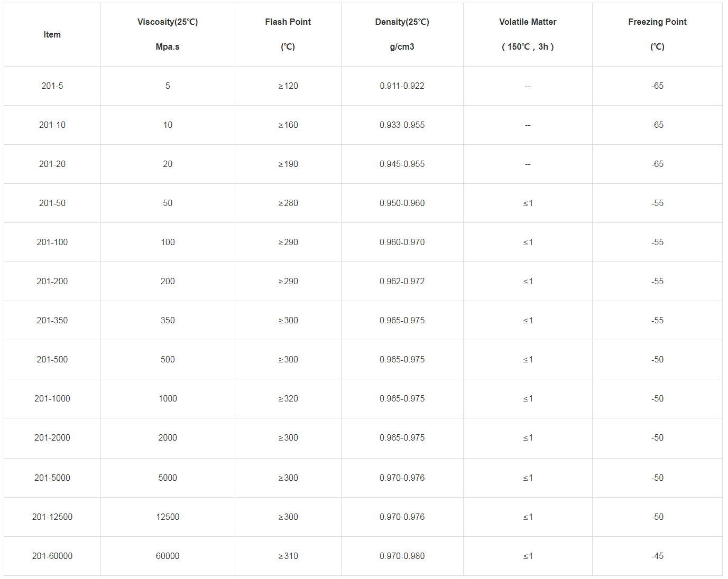The width and height of the screenshot is (728, 579).
Task: Click freezing point value -45
Action: point(657,556)
